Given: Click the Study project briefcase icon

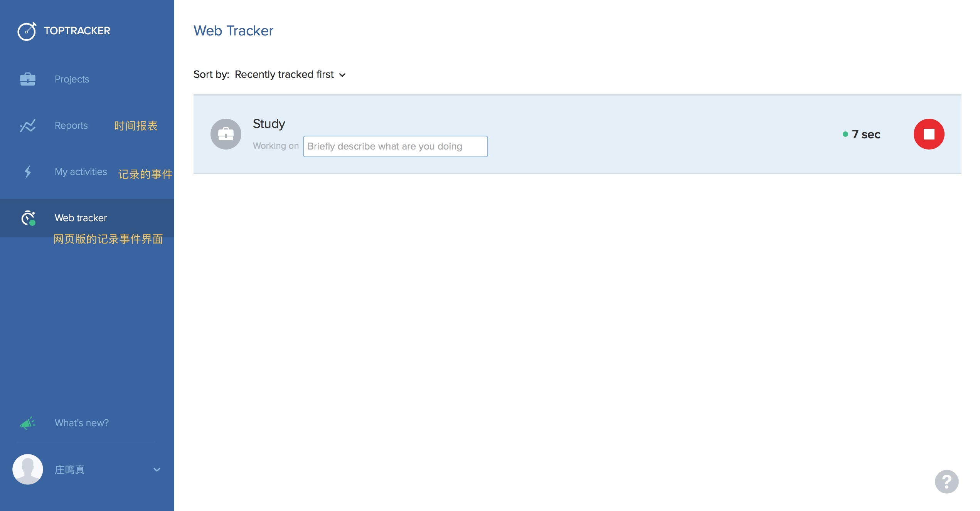Looking at the screenshot, I should (x=226, y=134).
